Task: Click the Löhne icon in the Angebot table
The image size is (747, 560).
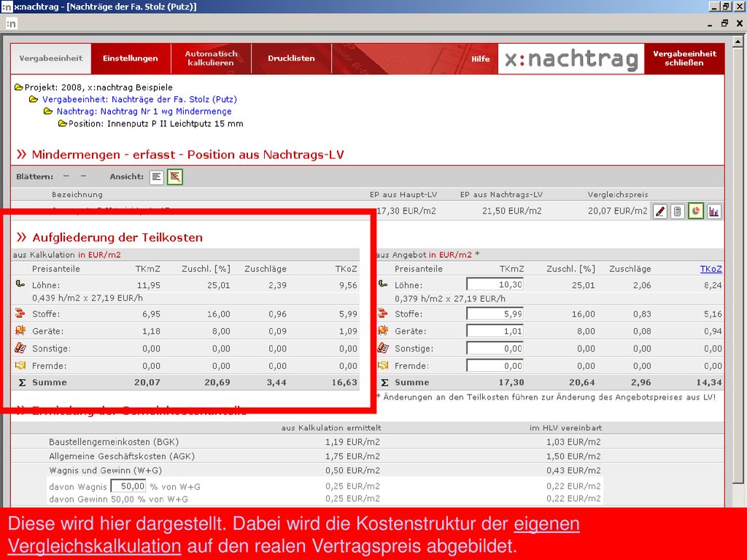Action: [382, 284]
